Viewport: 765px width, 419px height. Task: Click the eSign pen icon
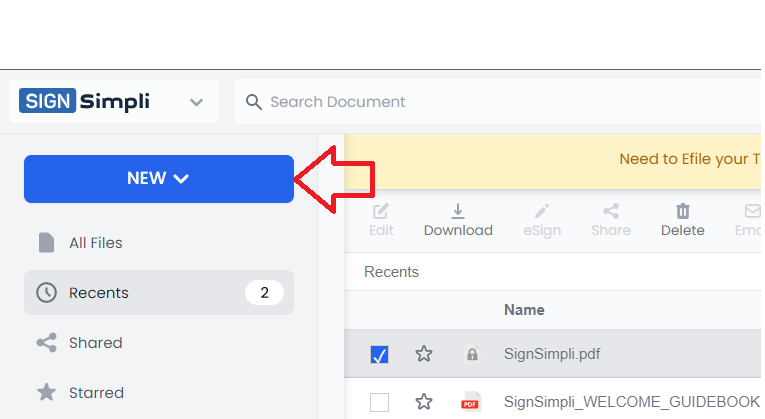tap(542, 211)
